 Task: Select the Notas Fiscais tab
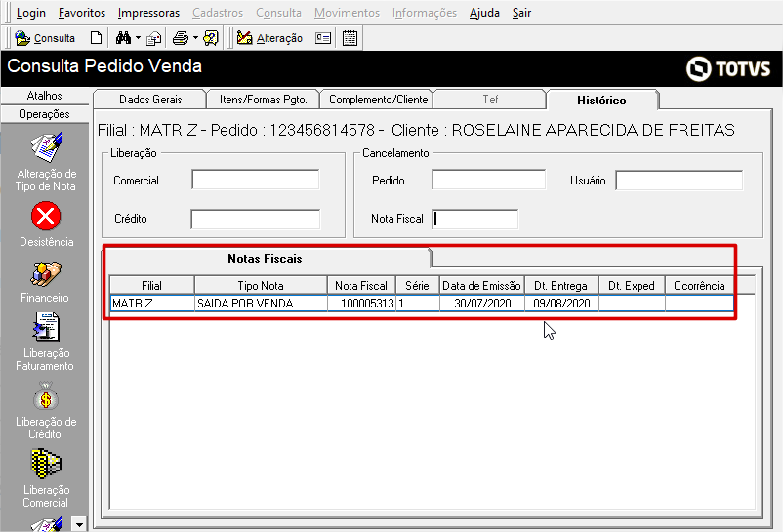pyautogui.click(x=265, y=259)
